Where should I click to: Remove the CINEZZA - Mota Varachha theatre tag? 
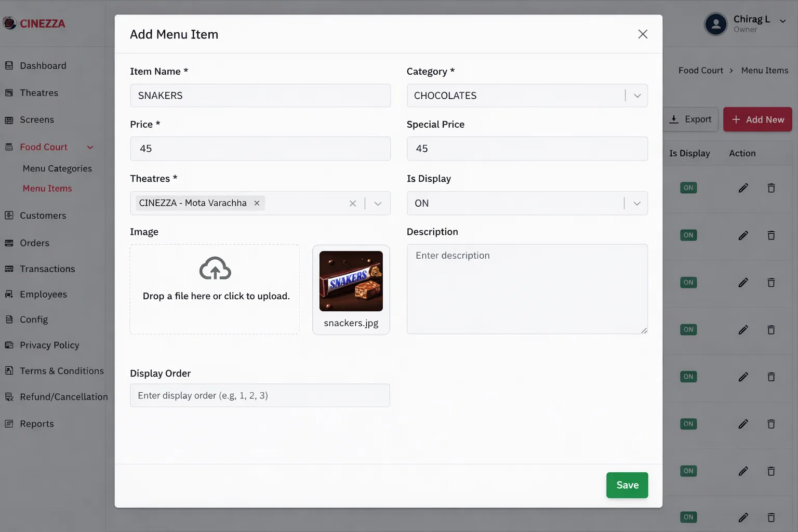(257, 203)
